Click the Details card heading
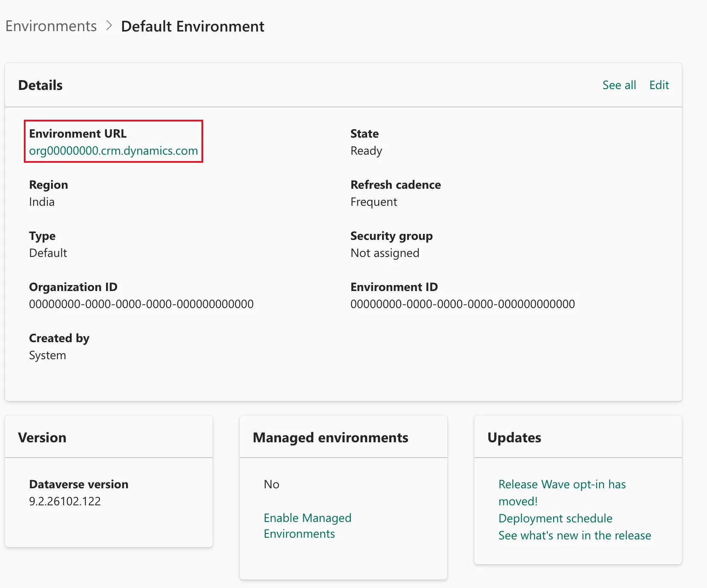 [x=40, y=85]
